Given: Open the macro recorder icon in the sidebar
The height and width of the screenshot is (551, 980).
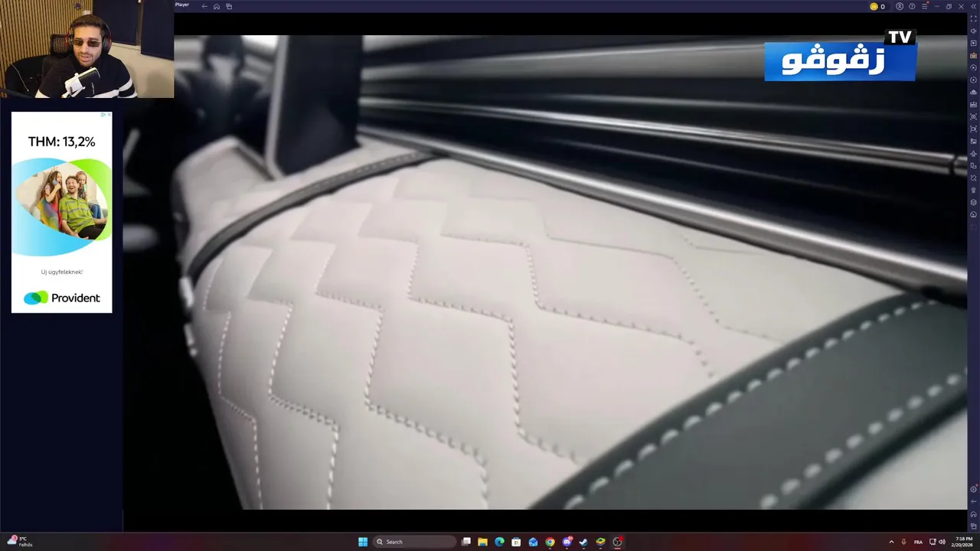Looking at the screenshot, I should click(x=973, y=104).
